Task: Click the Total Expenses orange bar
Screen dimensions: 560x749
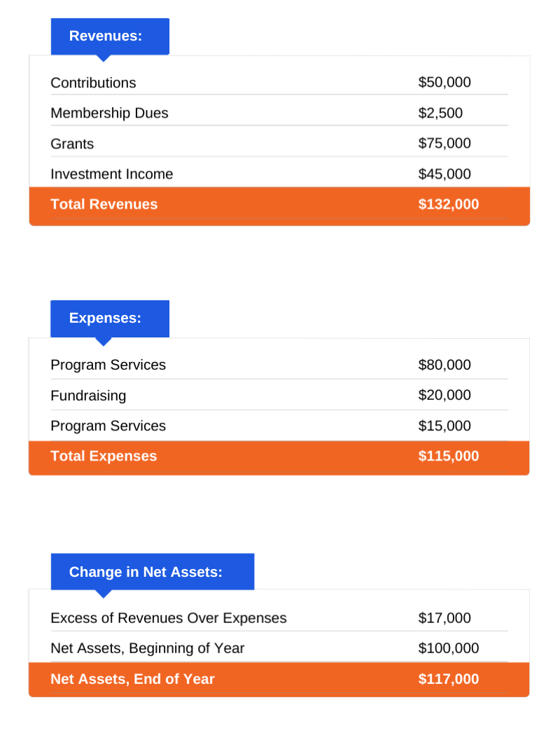Action: [279, 458]
